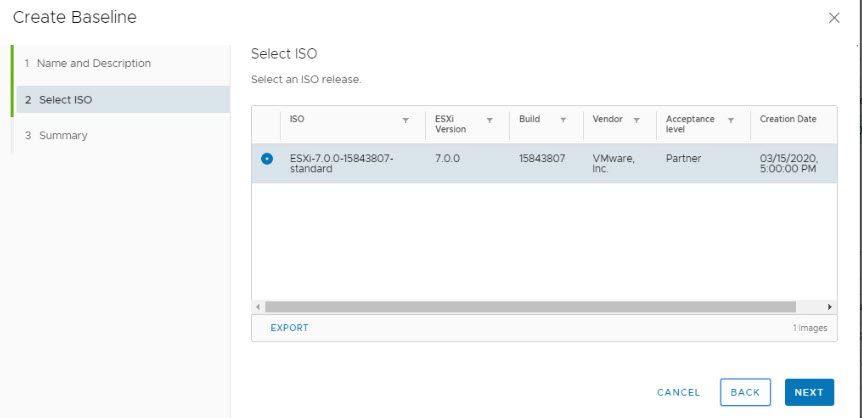This screenshot has width=862, height=418.
Task: Open the Summary wizard step
Action: pyautogui.click(x=63, y=135)
